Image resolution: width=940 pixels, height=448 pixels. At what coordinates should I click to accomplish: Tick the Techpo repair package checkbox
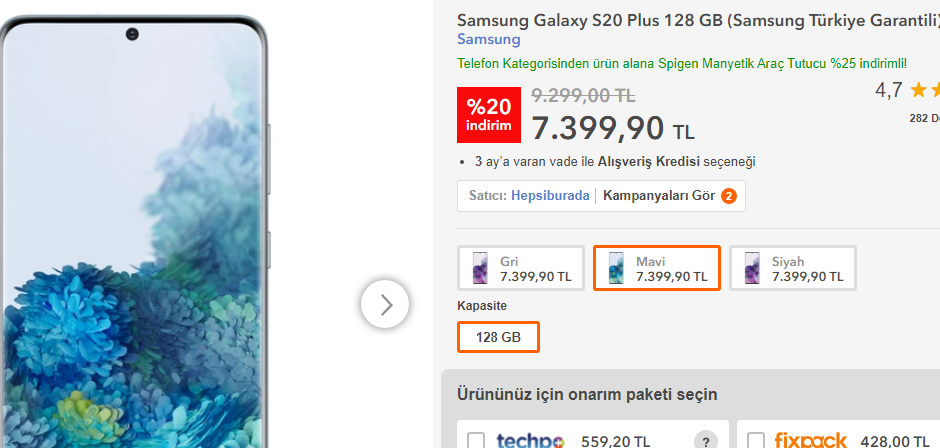pos(476,441)
